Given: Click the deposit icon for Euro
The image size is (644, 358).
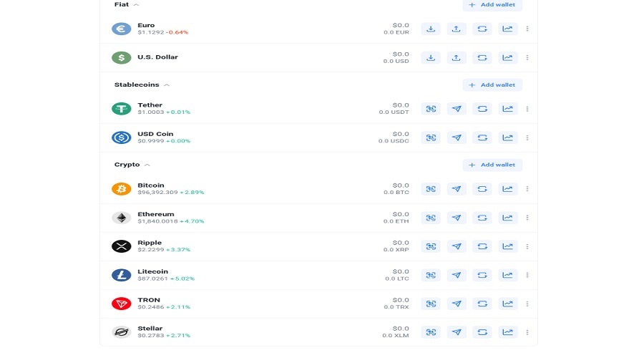Looking at the screenshot, I should click(431, 29).
